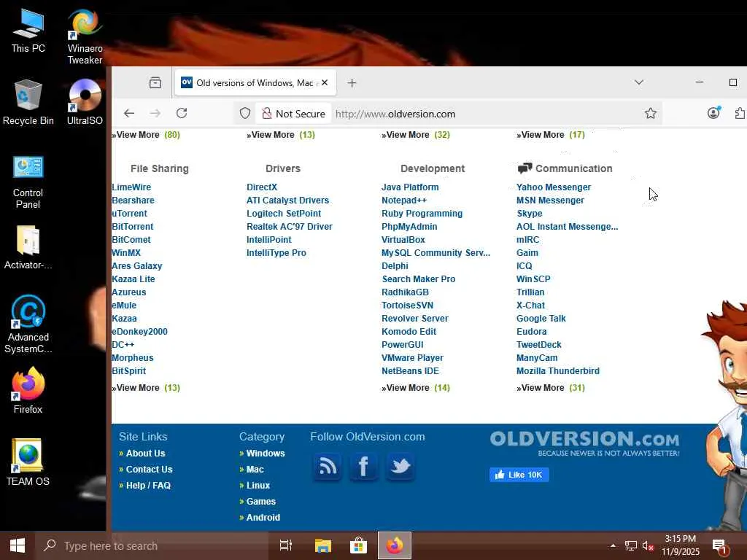This screenshot has height=560, width=747.
Task: Open the eDonkey2000 link
Action: 139,332
